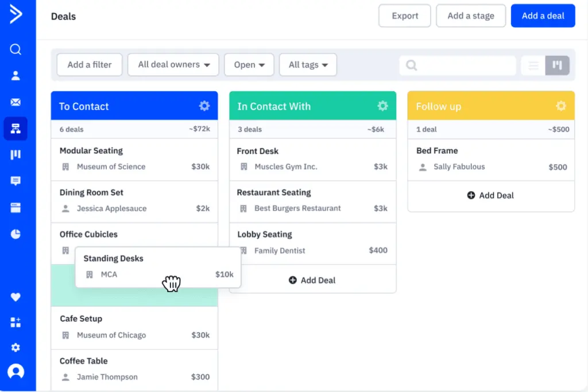The width and height of the screenshot is (588, 392).
Task: Click the magnifier icon in deals search
Action: click(411, 65)
